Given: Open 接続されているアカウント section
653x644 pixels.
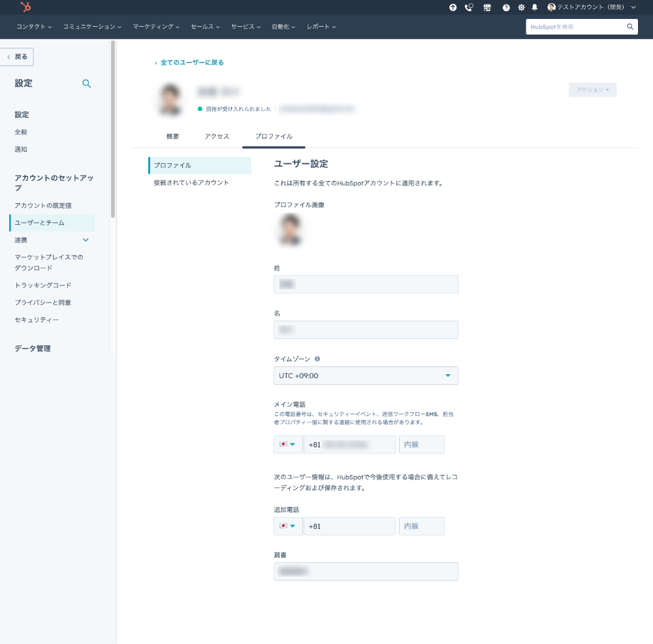Looking at the screenshot, I should click(x=191, y=183).
